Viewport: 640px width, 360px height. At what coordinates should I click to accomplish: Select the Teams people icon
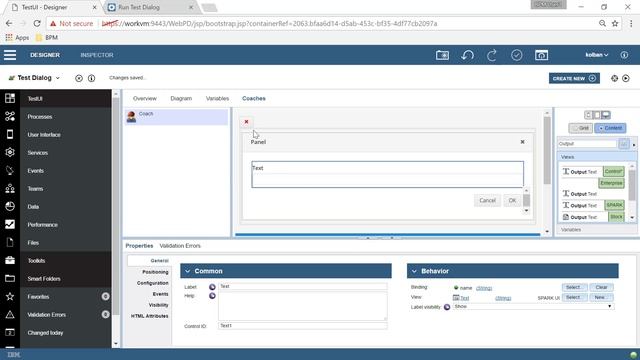pyautogui.click(x=10, y=188)
